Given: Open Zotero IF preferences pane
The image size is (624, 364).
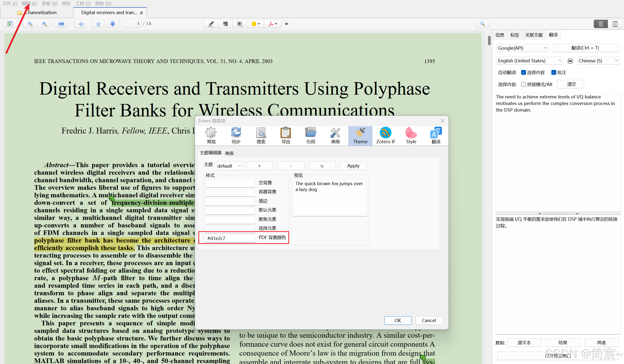Looking at the screenshot, I should 386,135.
